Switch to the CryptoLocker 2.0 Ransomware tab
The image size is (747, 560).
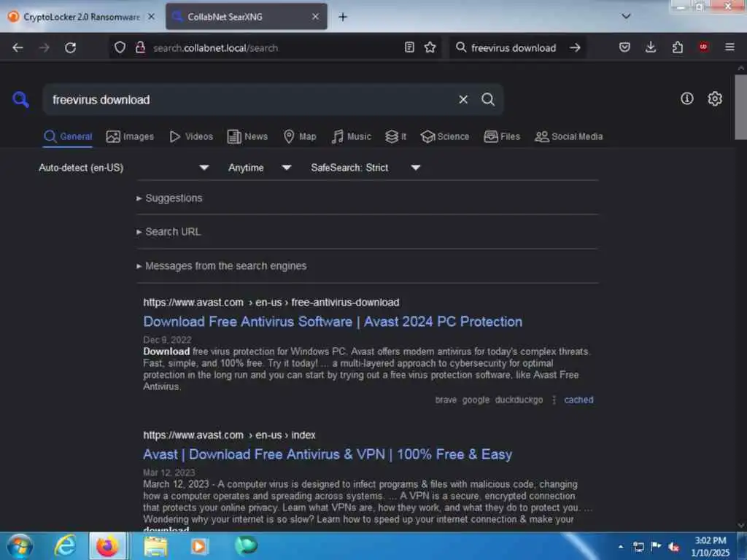(x=82, y=17)
